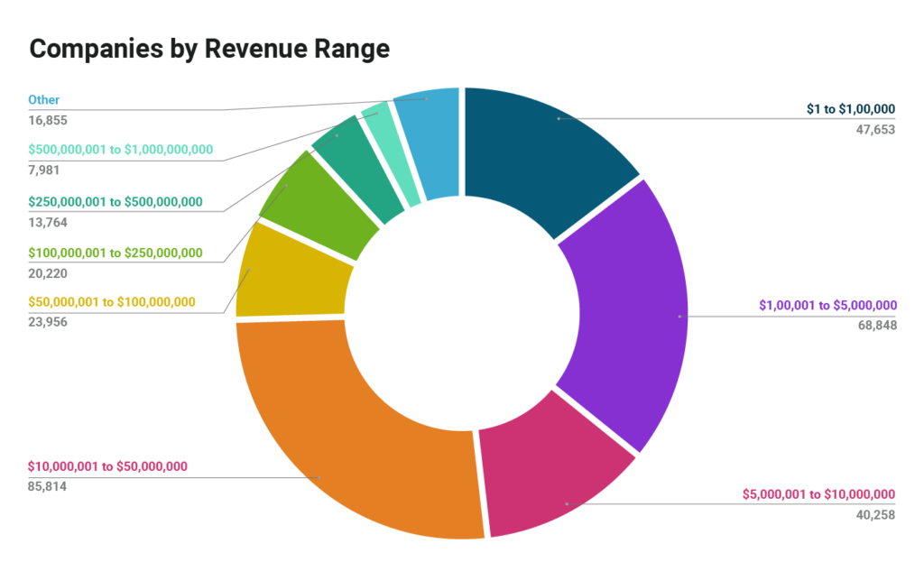The width and height of the screenshot is (924, 571).
Task: Click the "Other" legend label
Action: click(x=44, y=100)
